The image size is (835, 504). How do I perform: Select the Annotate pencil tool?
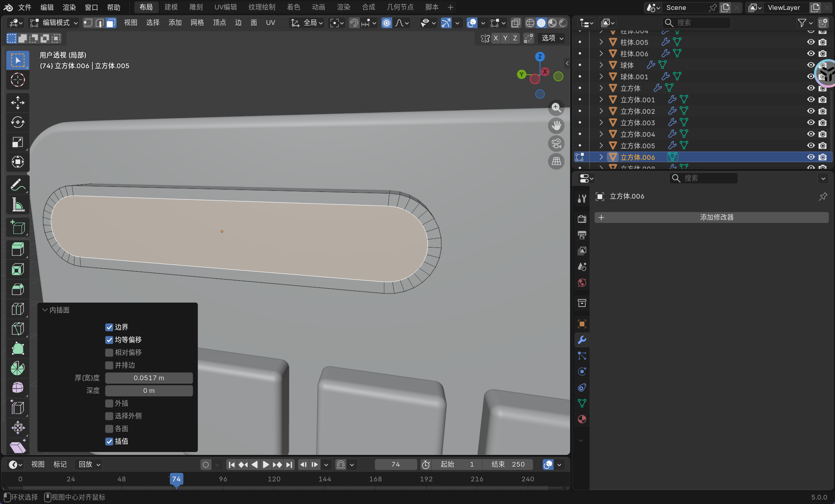click(17, 185)
